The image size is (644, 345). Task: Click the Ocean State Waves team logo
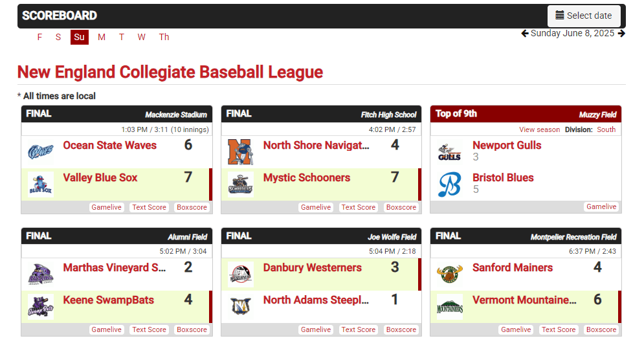coord(41,152)
